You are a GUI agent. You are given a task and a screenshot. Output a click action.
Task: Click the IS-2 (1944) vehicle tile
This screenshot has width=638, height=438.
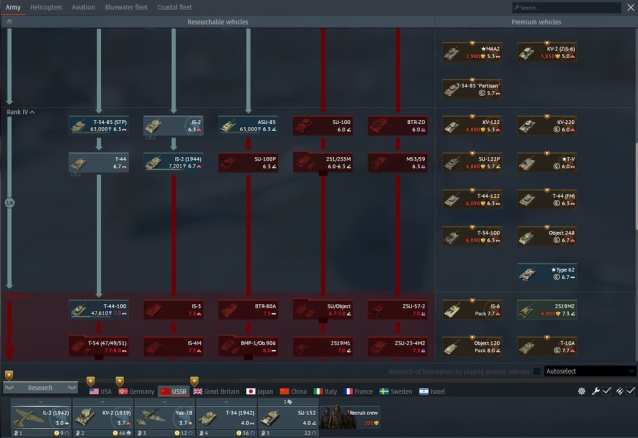(173, 161)
